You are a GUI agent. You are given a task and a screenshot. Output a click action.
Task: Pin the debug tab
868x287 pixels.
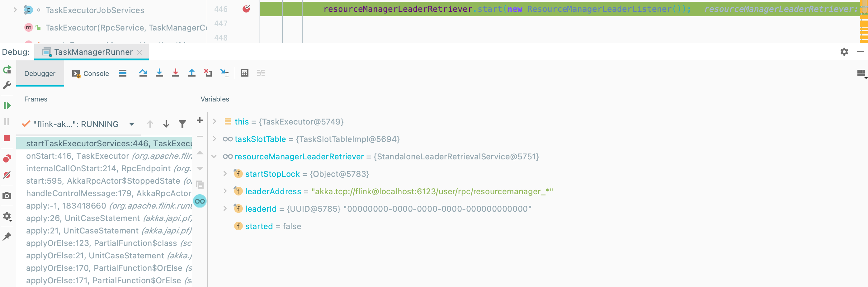(x=7, y=237)
